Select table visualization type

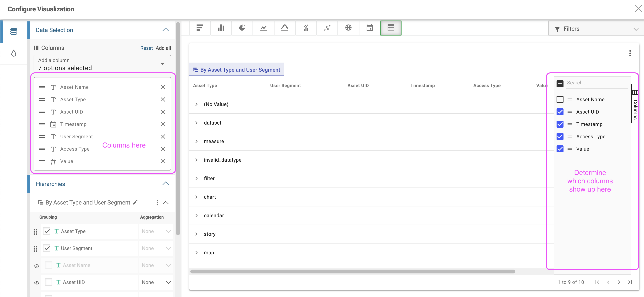click(391, 28)
